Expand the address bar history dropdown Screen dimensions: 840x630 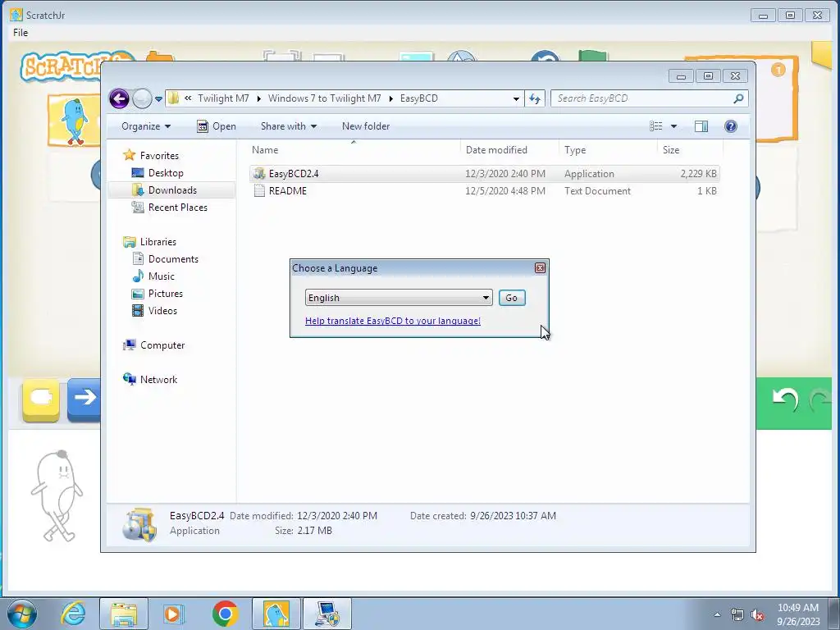(x=516, y=98)
